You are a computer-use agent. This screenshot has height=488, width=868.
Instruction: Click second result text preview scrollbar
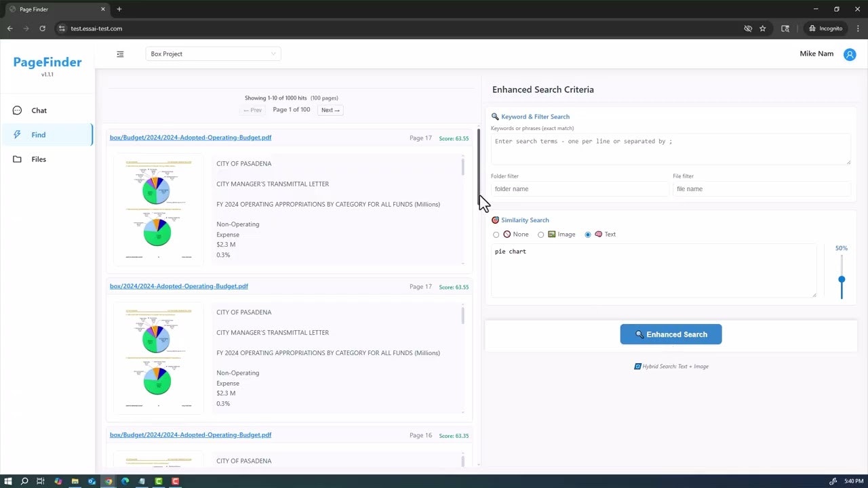point(463,314)
